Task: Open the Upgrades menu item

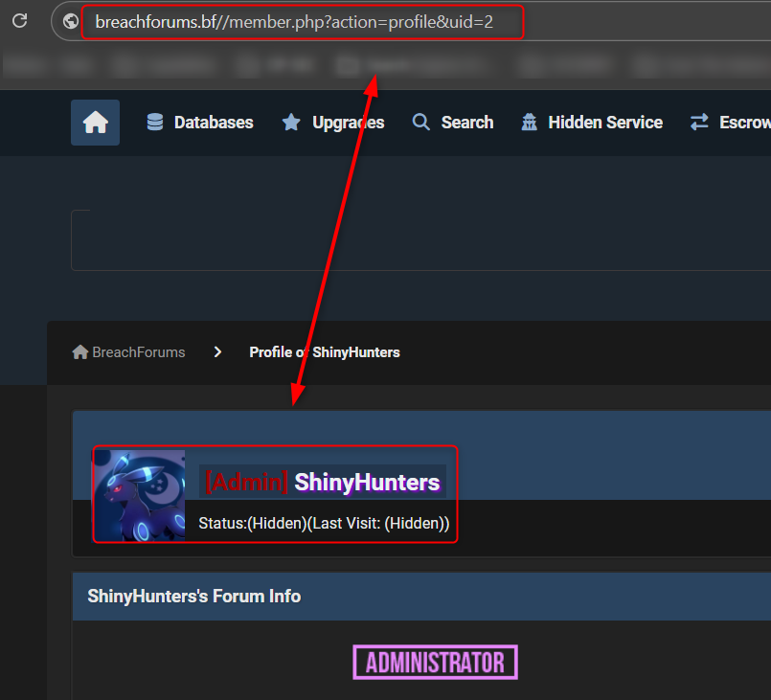Action: [x=348, y=123]
